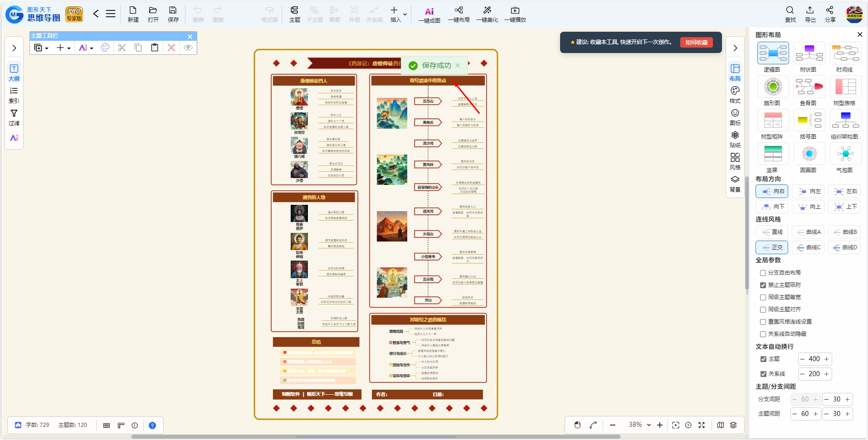Open the 背景 background panel
The image size is (868, 440).
735,184
